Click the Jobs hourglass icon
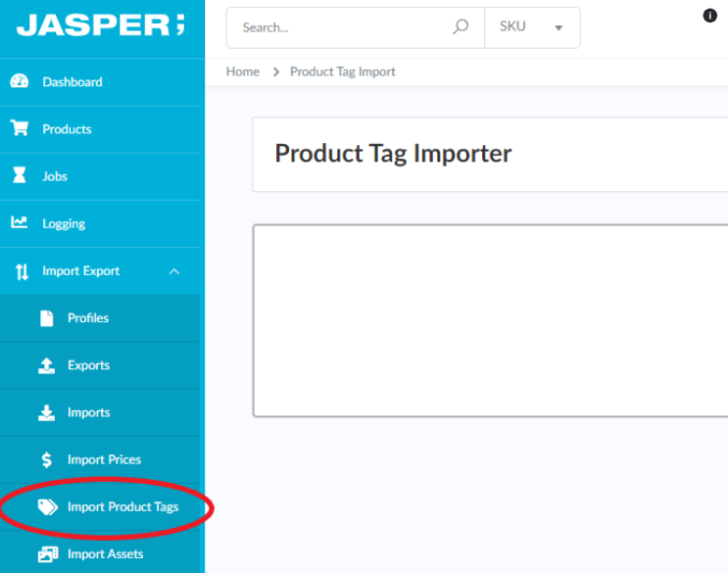 click(x=20, y=176)
